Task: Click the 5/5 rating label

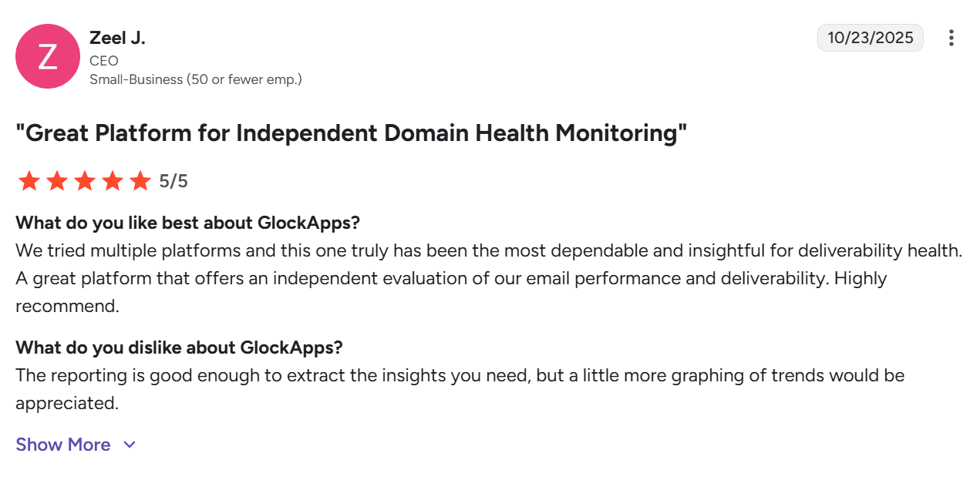Action: pyautogui.click(x=173, y=181)
